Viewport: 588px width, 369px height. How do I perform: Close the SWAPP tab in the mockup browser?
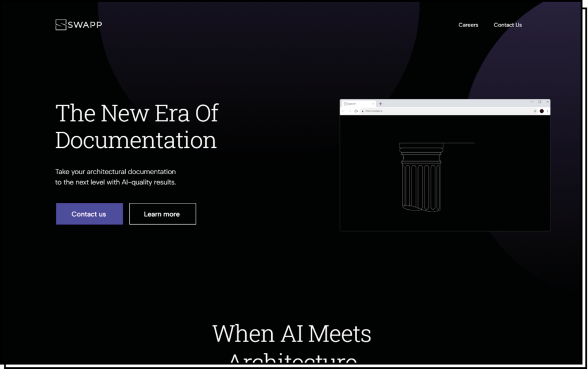point(373,103)
